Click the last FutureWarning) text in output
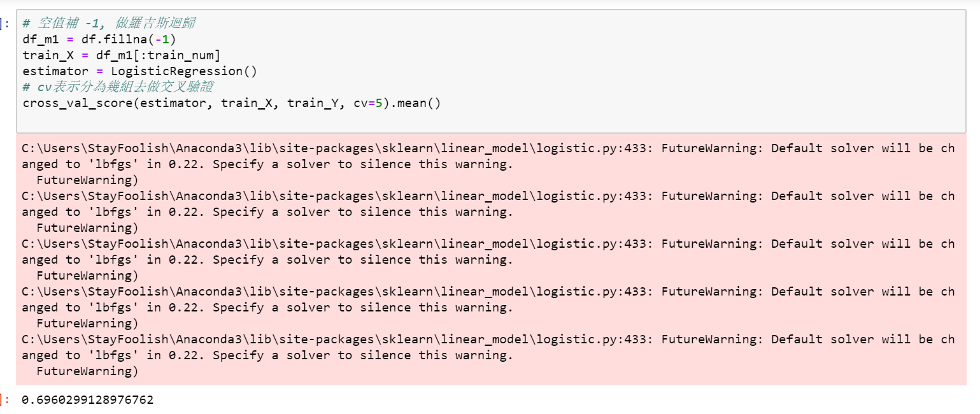 click(x=87, y=371)
